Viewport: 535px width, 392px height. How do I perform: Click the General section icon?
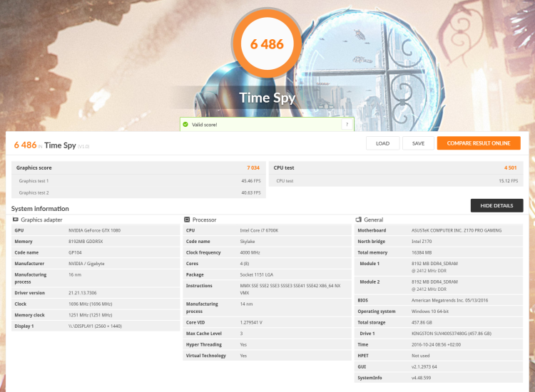click(359, 220)
